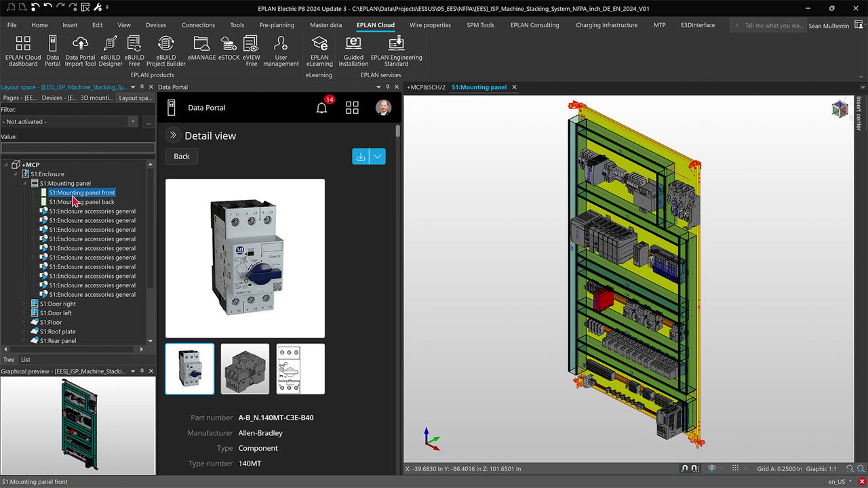Viewport: 868px width, 488px height.
Task: Open the notification bell in Data Portal
Action: (321, 107)
